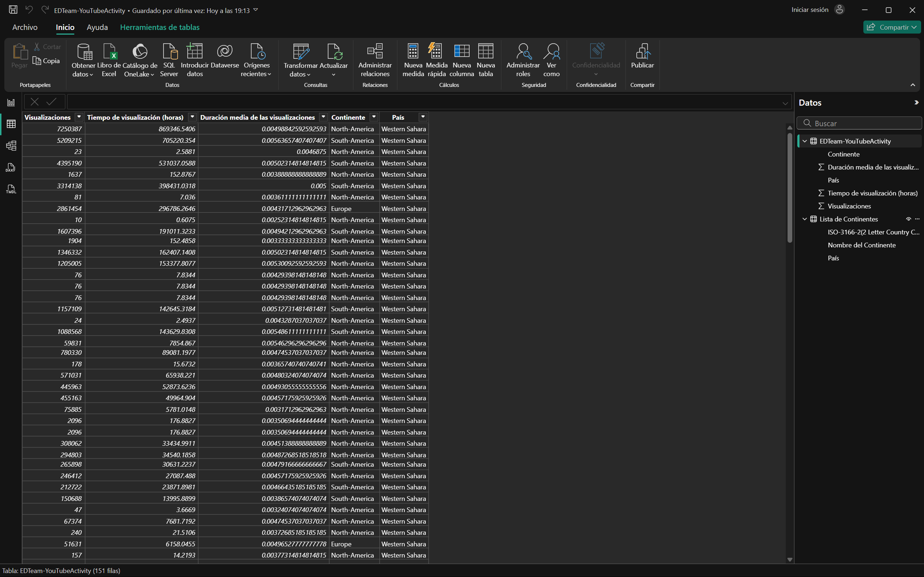Collapse the EDTeam-YouTubeActivity table tree
The width and height of the screenshot is (924, 577).
[804, 141]
